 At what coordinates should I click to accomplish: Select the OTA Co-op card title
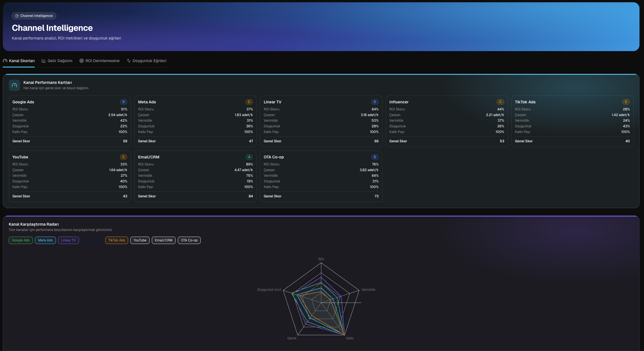coord(274,157)
